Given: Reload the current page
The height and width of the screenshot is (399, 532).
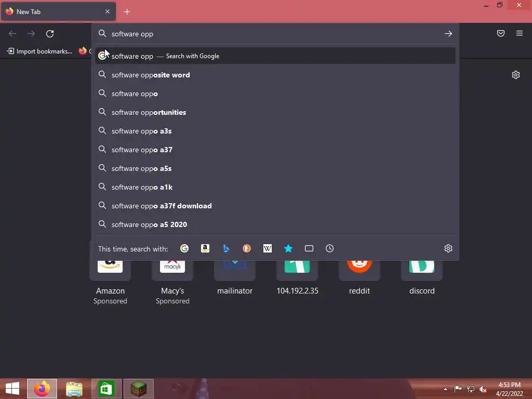Looking at the screenshot, I should coord(50,34).
